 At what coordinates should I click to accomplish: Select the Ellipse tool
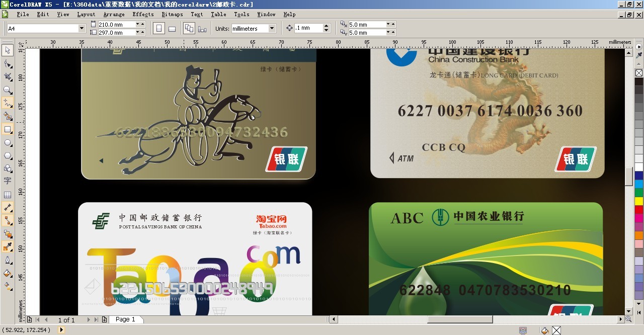pos(8,142)
